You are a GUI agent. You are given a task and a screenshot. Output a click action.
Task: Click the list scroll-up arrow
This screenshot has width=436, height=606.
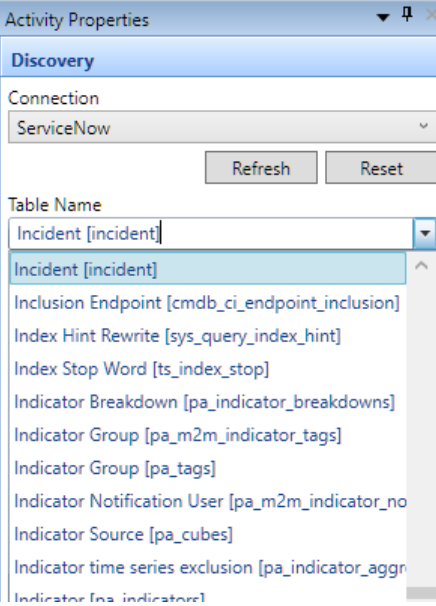click(x=421, y=266)
